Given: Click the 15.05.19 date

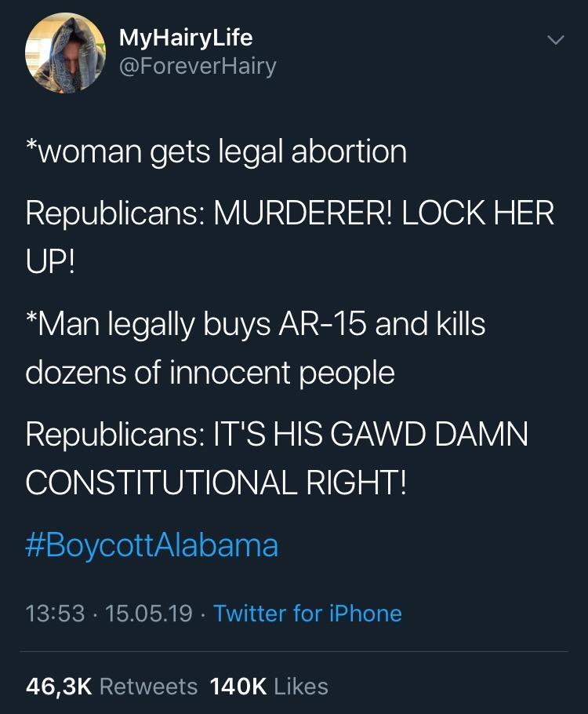Looking at the screenshot, I should click(148, 613).
